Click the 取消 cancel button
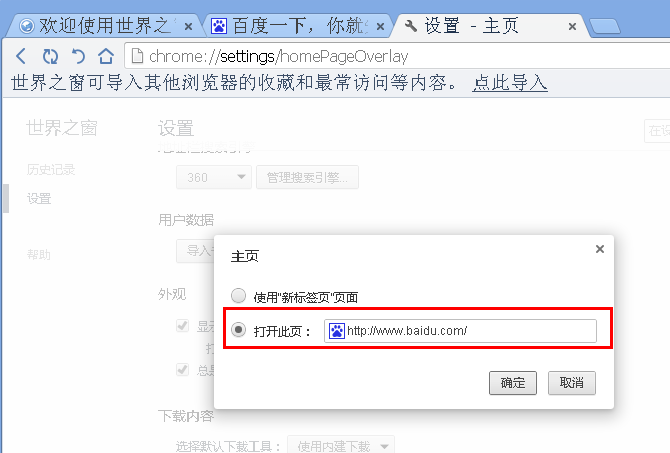Image resolution: width=670 pixels, height=453 pixels. click(x=572, y=383)
